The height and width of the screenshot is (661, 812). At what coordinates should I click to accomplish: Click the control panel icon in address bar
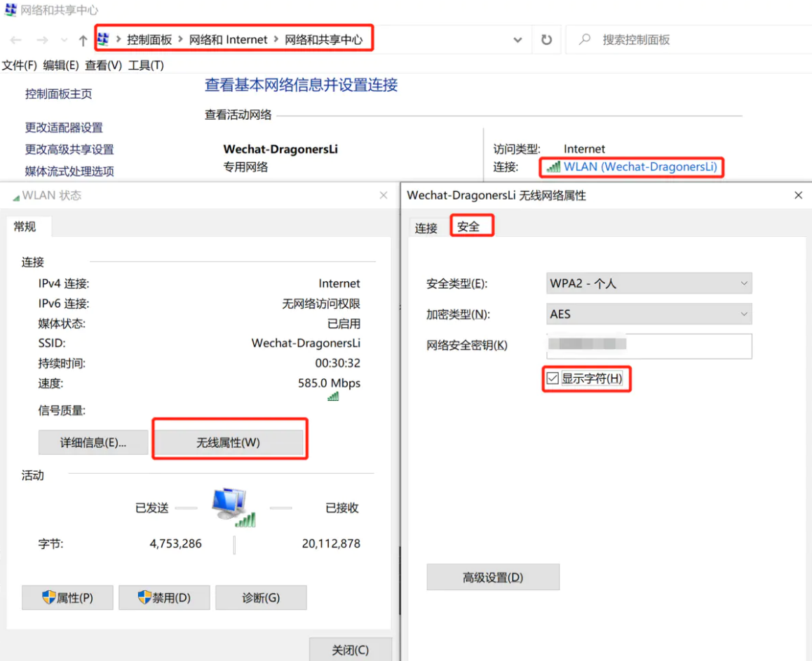[x=104, y=39]
